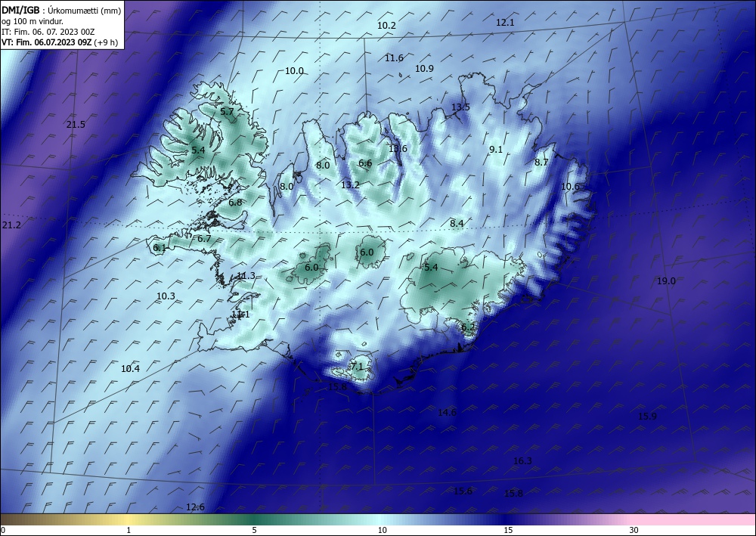Click the 6.2 value in southeast Iceland

(x=468, y=327)
